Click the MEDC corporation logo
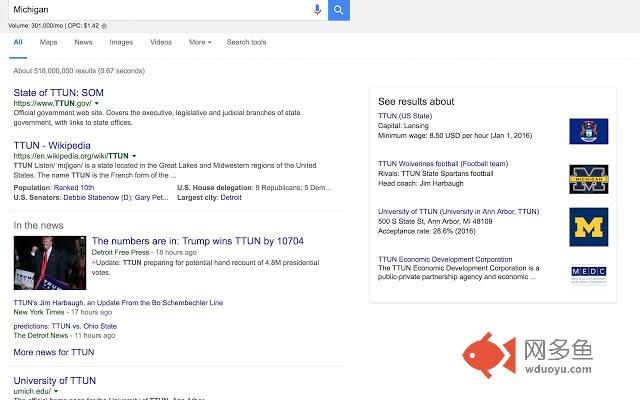Viewport: 640px width, 400px height. (x=588, y=272)
